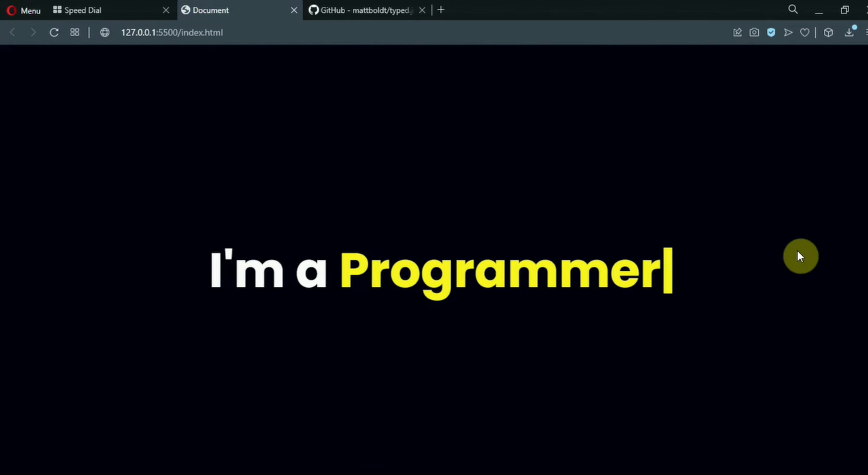The width and height of the screenshot is (868, 475).
Task: Toggle the blue shield ad blocker icon
Action: pyautogui.click(x=771, y=33)
